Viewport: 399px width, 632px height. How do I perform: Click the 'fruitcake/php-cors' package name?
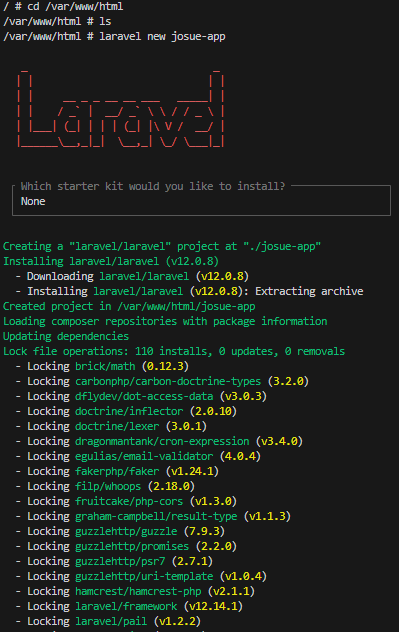tap(129, 501)
